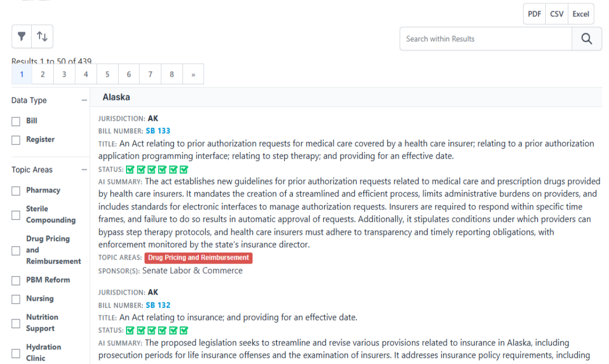Enable the Pharmacy topic filter
Screen dimensions: 609x364
point(15,191)
